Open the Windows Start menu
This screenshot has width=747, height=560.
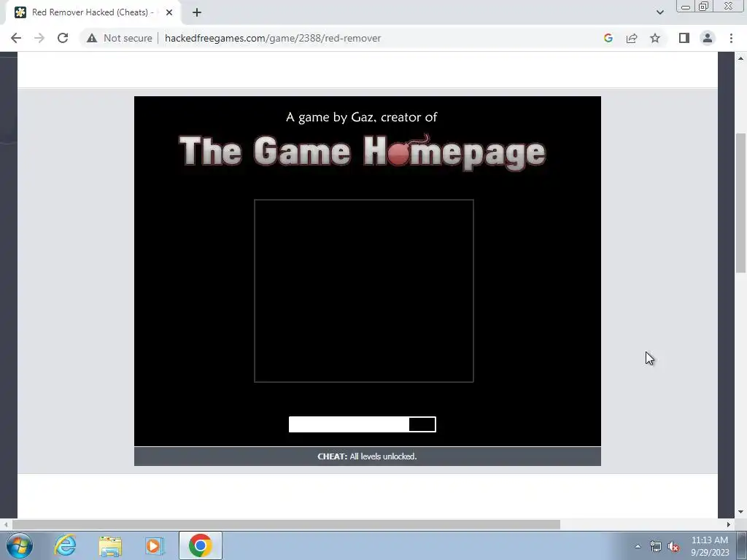[x=20, y=545]
